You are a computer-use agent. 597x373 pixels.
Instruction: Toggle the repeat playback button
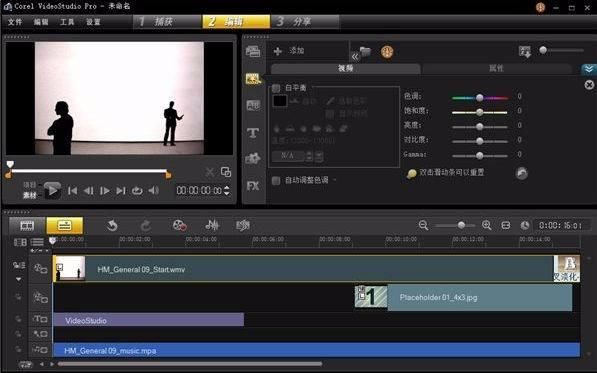pyautogui.click(x=137, y=191)
